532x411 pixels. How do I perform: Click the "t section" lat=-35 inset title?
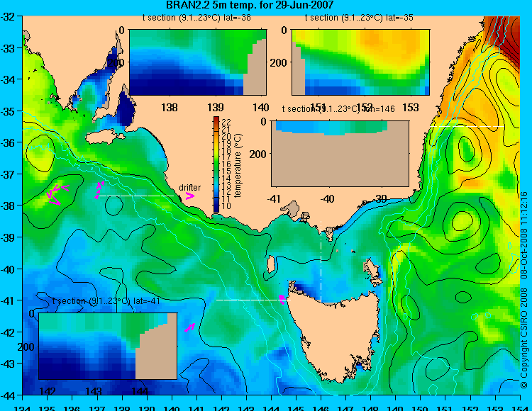coord(359,18)
